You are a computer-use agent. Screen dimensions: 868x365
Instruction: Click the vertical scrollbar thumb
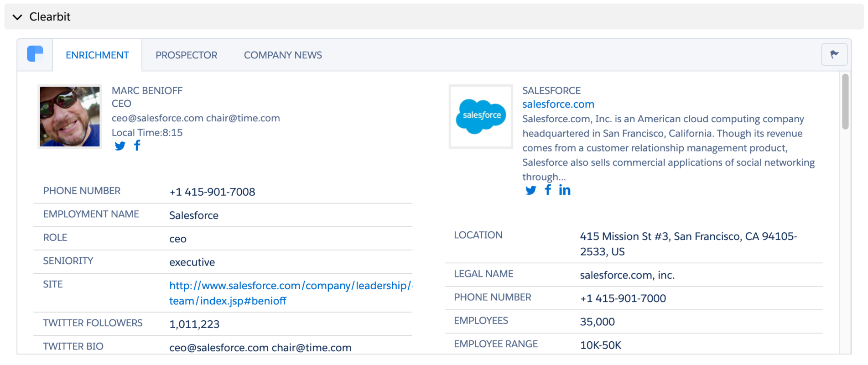click(x=845, y=101)
